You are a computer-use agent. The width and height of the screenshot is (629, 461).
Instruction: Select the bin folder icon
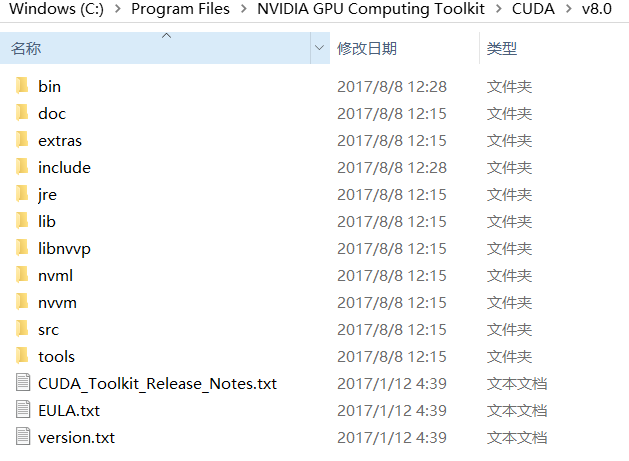click(22, 86)
